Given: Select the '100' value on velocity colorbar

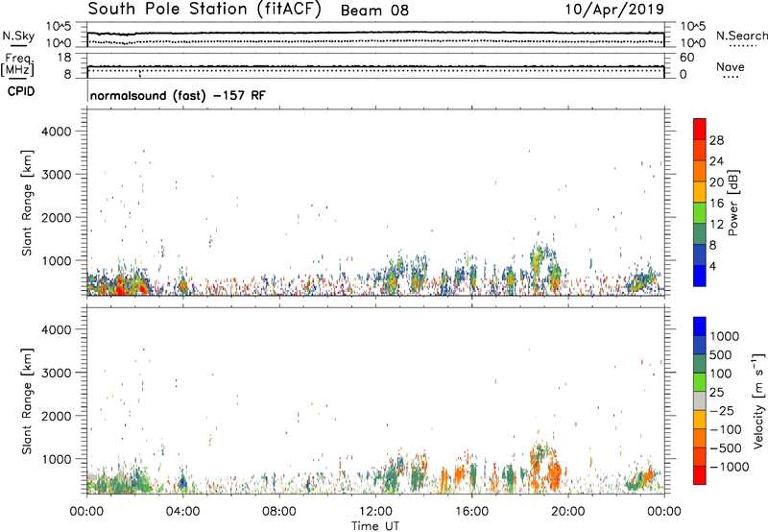Looking at the screenshot, I should (720, 374).
